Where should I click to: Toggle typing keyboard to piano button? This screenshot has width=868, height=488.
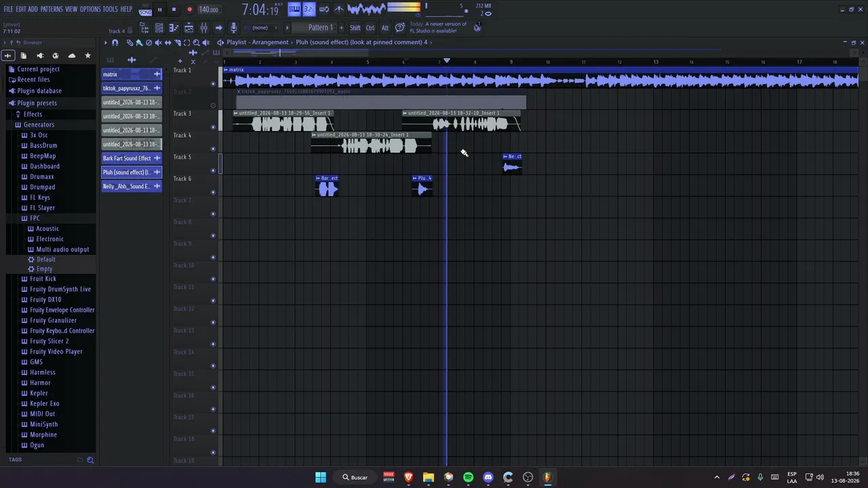tap(294, 9)
